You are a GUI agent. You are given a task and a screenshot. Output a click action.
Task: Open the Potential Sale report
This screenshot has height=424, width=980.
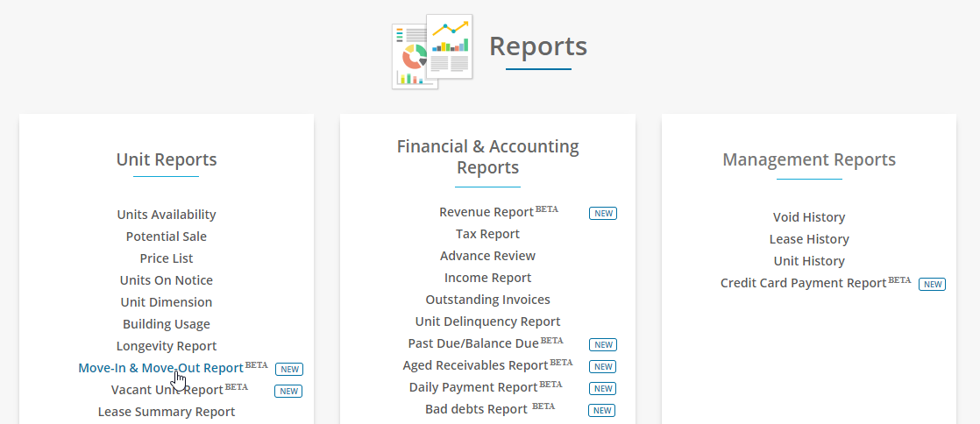tap(167, 236)
